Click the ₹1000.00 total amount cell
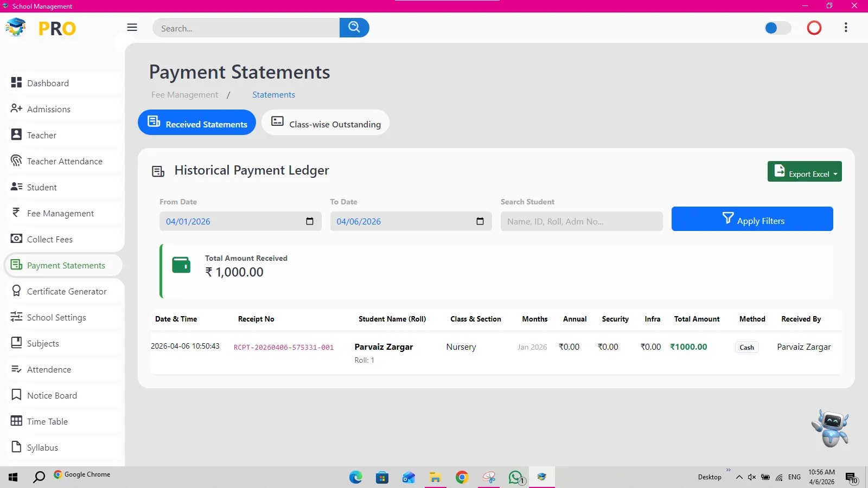Viewport: 868px width, 488px height. (688, 347)
